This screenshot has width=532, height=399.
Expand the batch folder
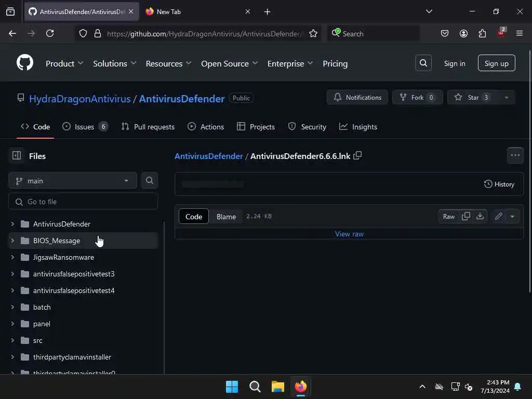[12, 307]
